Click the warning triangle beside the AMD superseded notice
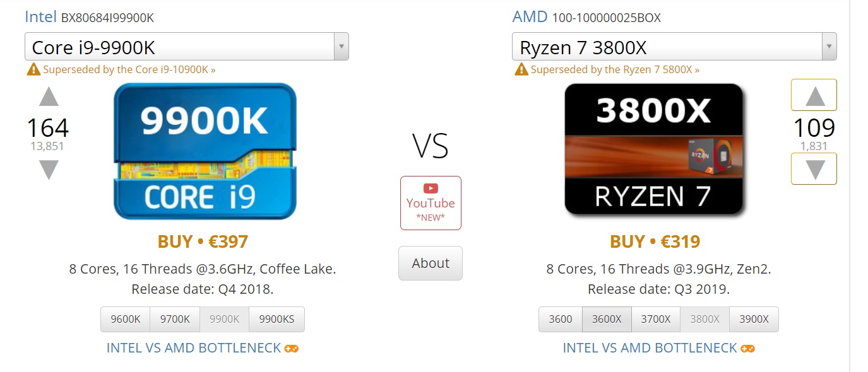This screenshot has height=372, width=868. [x=521, y=69]
